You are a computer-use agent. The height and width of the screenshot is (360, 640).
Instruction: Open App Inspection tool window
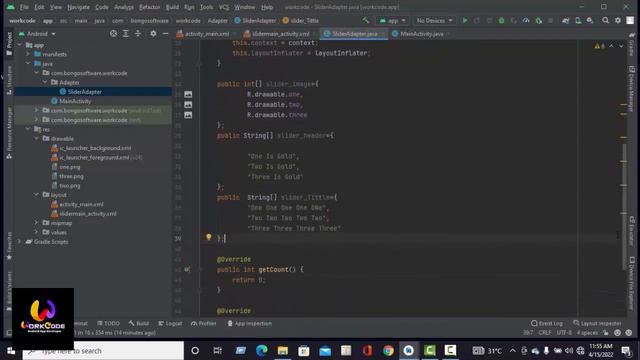249,323
